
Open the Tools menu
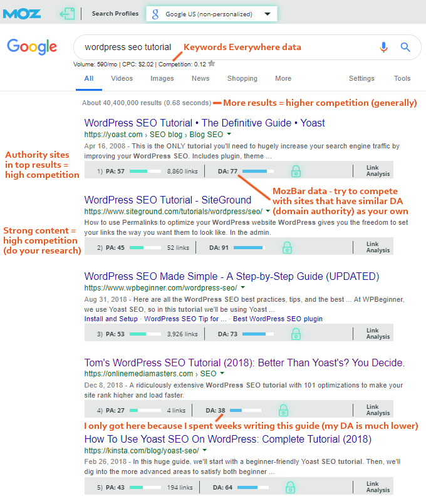[402, 78]
